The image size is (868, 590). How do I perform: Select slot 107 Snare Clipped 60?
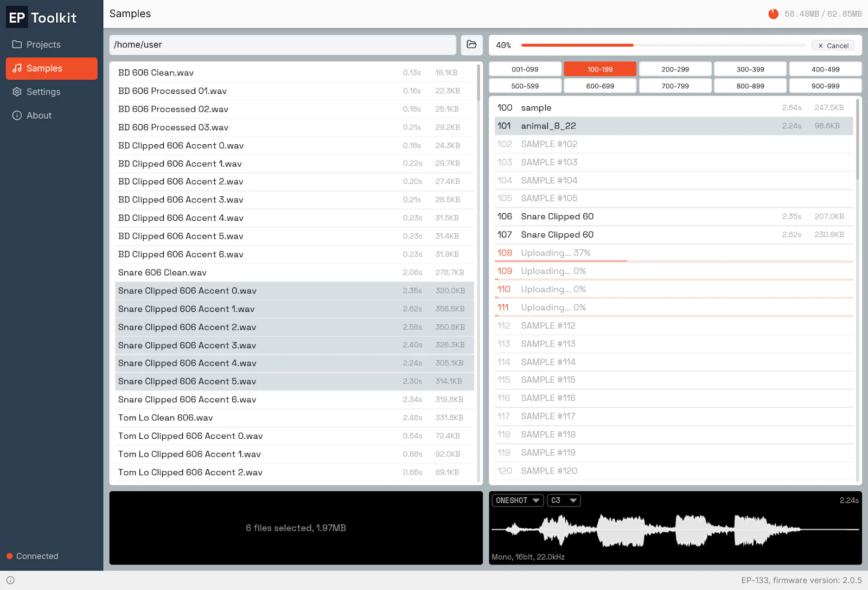tap(674, 235)
